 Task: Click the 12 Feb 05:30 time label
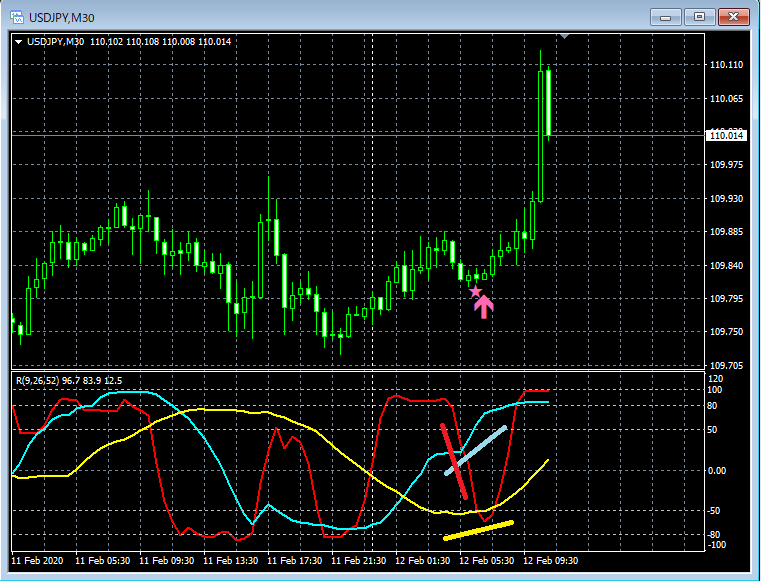pyautogui.click(x=487, y=561)
